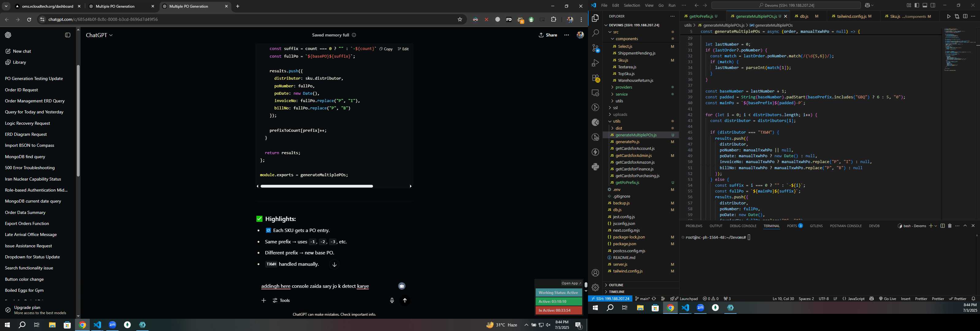The width and height of the screenshot is (980, 331).
Task: Open the Source Control view in VS Code
Action: (595, 48)
